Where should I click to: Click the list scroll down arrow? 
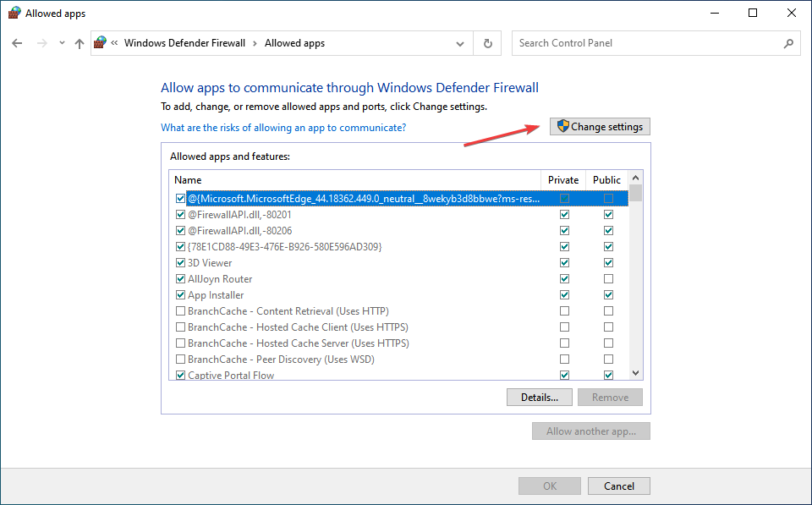[635, 373]
